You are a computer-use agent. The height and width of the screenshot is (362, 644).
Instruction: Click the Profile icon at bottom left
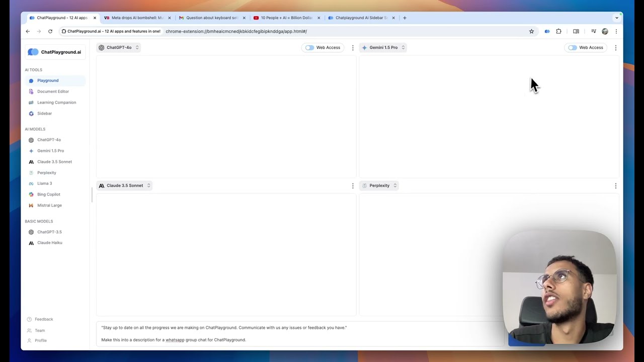[29, 340]
